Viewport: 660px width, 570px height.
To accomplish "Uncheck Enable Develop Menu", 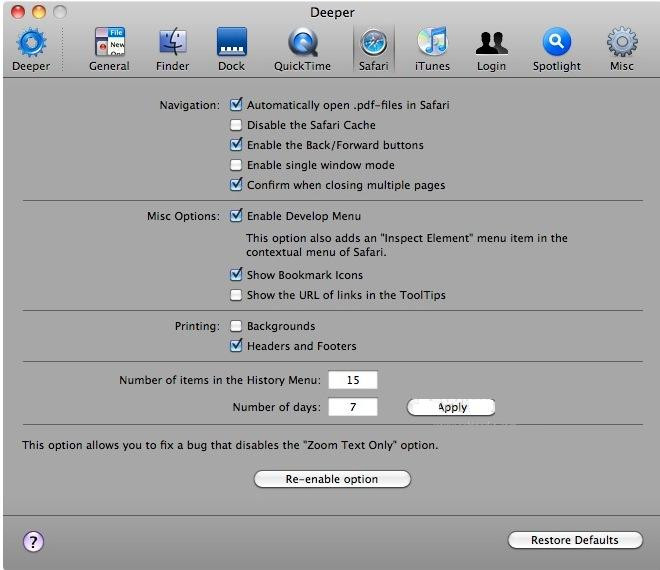I will (x=236, y=216).
